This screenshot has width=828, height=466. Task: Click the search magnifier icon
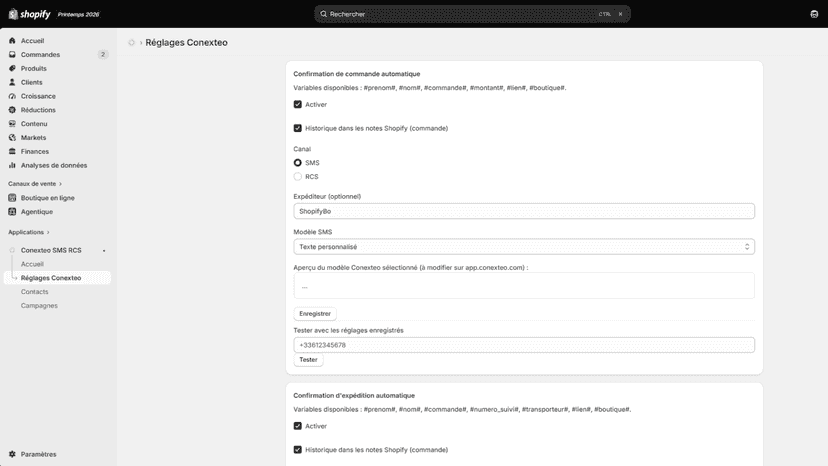tap(324, 14)
